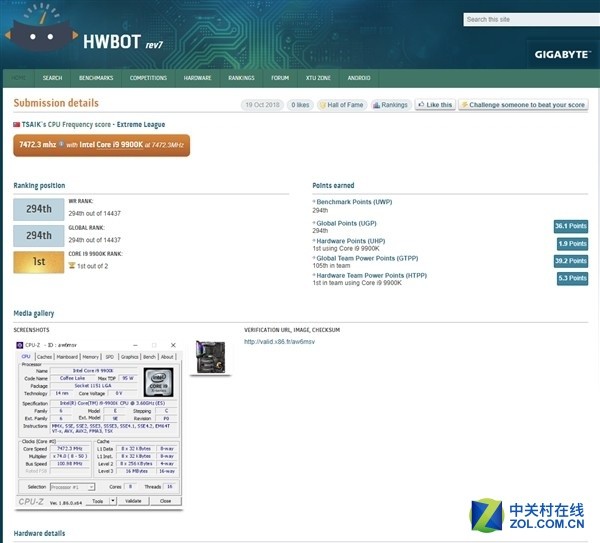This screenshot has width=600, height=543.
Task: Open the XTU ZONE page
Action: pyautogui.click(x=318, y=78)
